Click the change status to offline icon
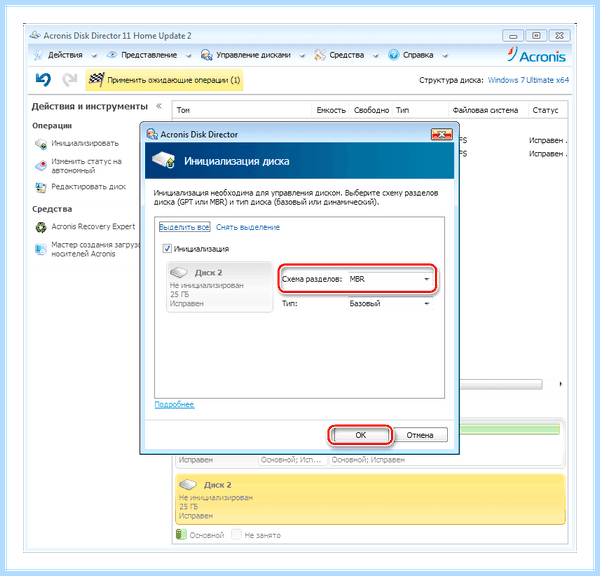 pos(41,166)
